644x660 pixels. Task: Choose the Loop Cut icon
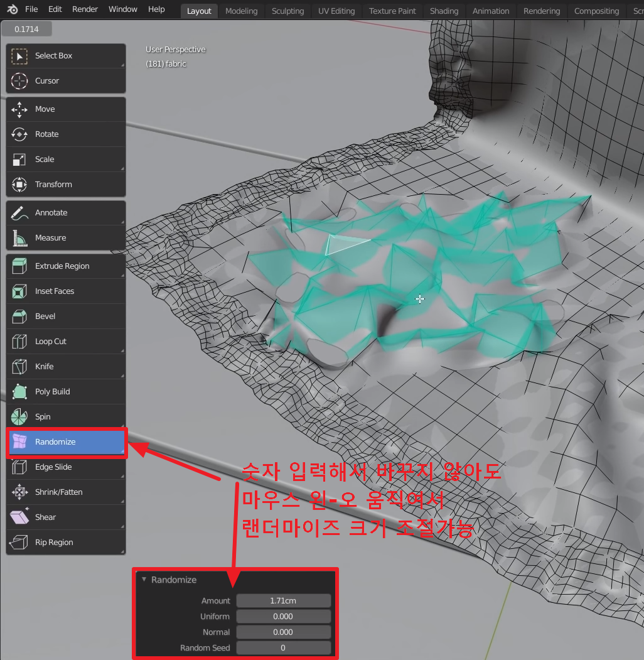coord(19,342)
